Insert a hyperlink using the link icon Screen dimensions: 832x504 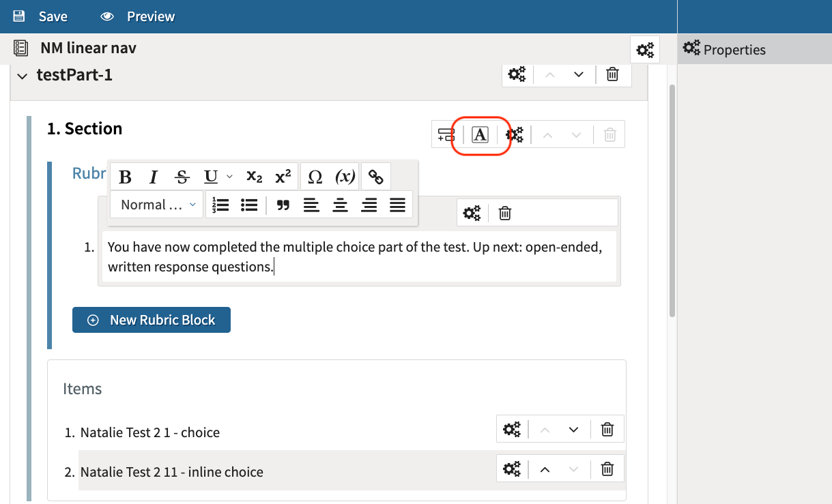pyautogui.click(x=375, y=176)
